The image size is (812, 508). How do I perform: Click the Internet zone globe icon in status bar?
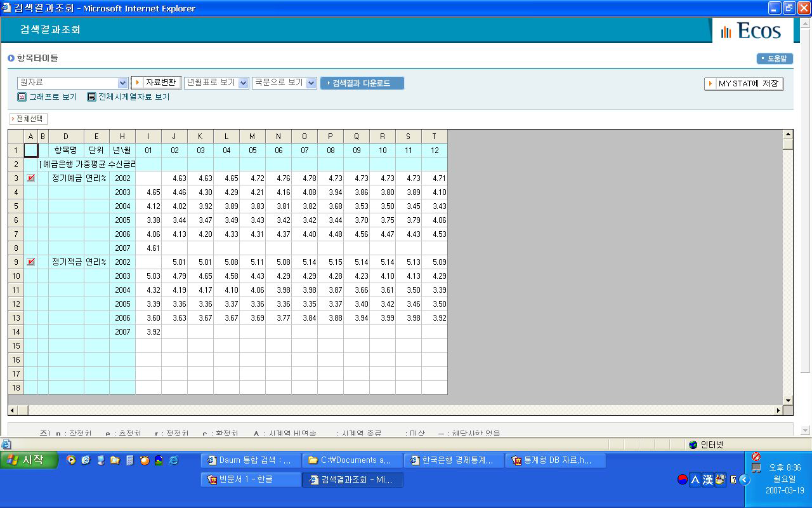(693, 444)
